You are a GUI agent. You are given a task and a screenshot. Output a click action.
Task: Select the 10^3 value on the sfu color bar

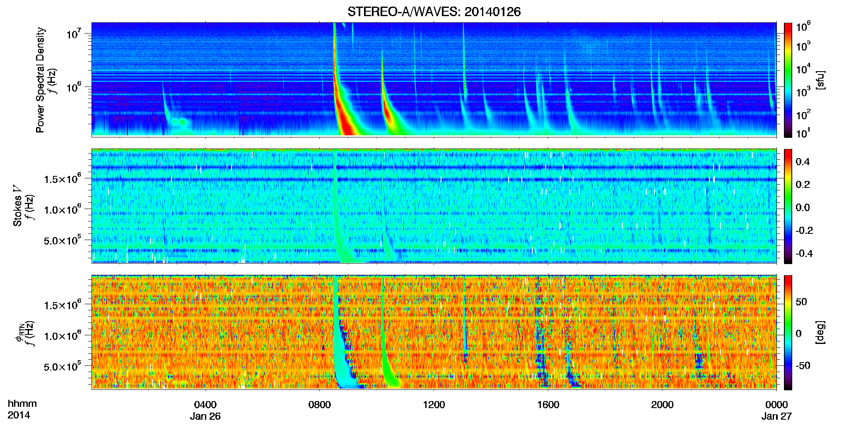pos(803,92)
